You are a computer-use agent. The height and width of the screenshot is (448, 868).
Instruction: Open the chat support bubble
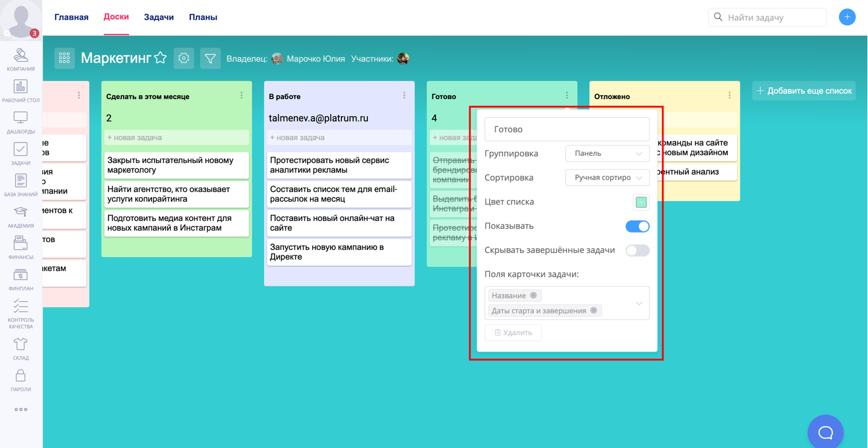coord(825,432)
